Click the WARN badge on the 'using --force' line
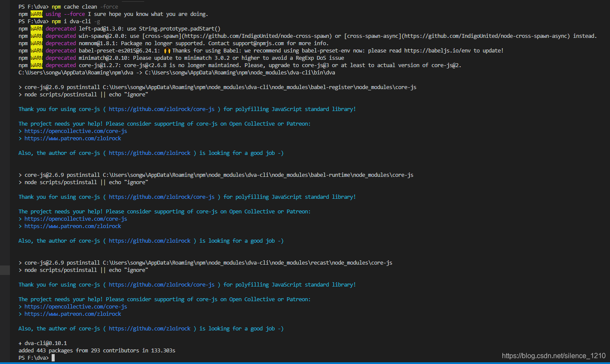This screenshot has height=364, width=610. coord(37,14)
